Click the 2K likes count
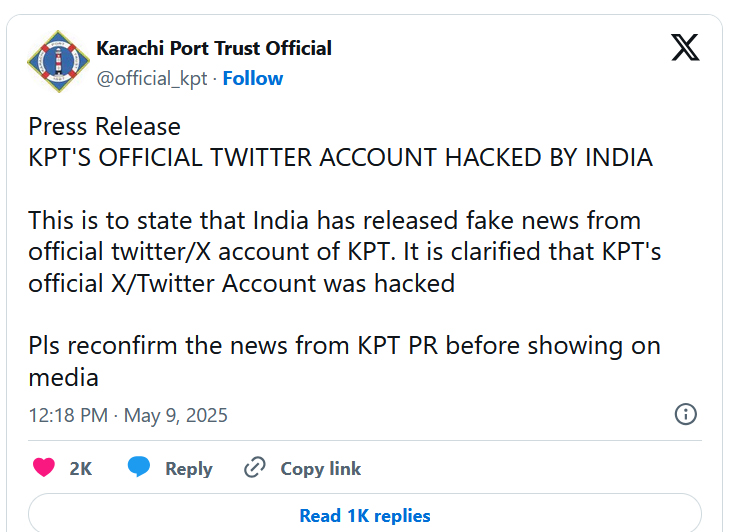This screenshot has height=532, width=755. (x=80, y=468)
